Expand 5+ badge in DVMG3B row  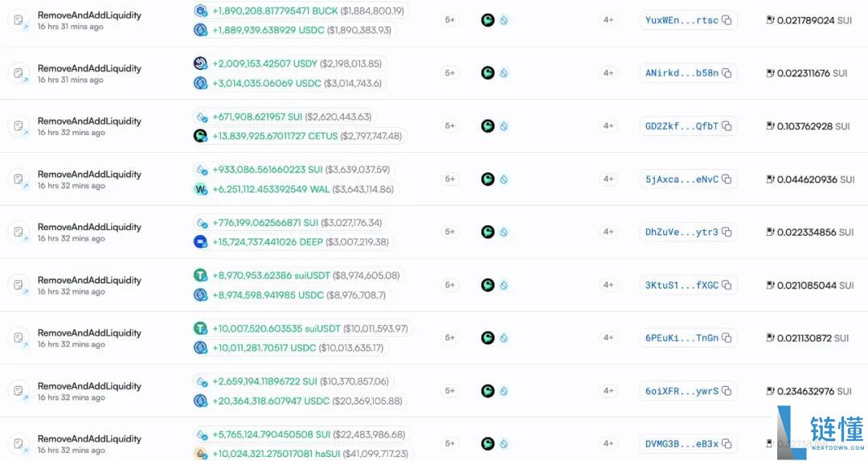[x=450, y=443]
